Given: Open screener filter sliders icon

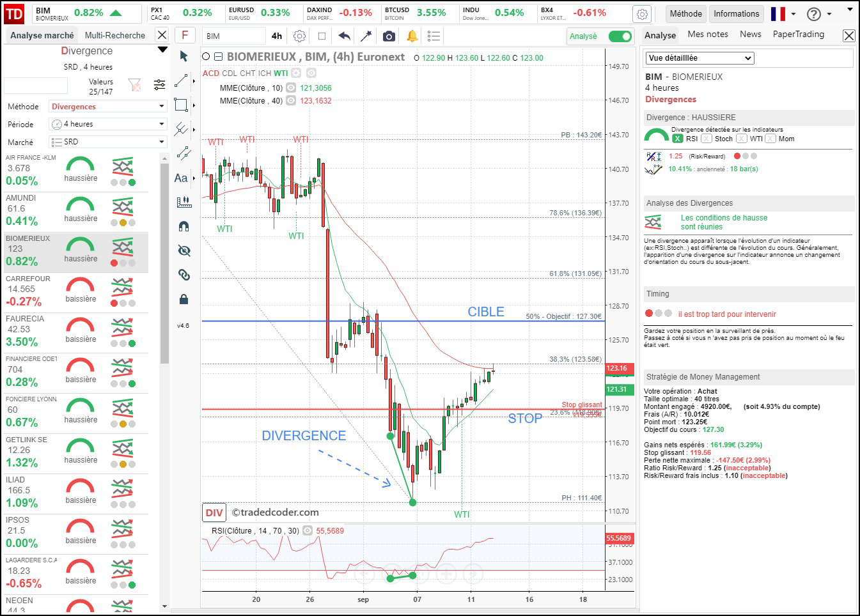Looking at the screenshot, I should (x=159, y=84).
